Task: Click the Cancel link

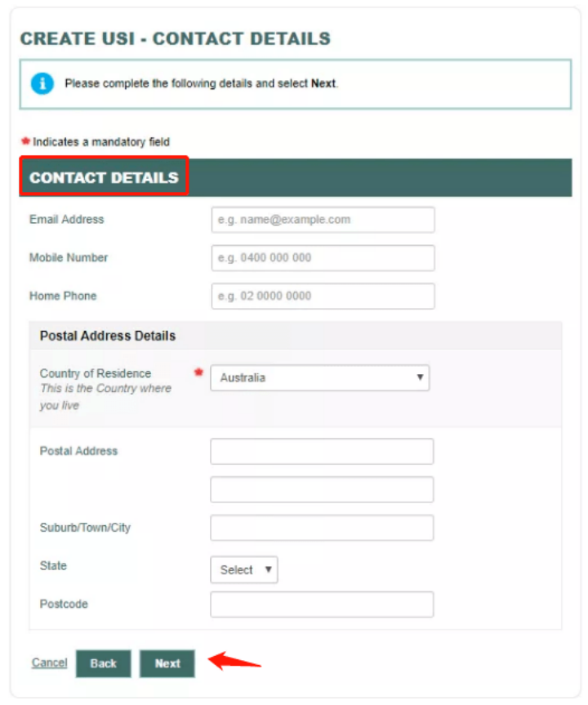Action: tap(49, 663)
